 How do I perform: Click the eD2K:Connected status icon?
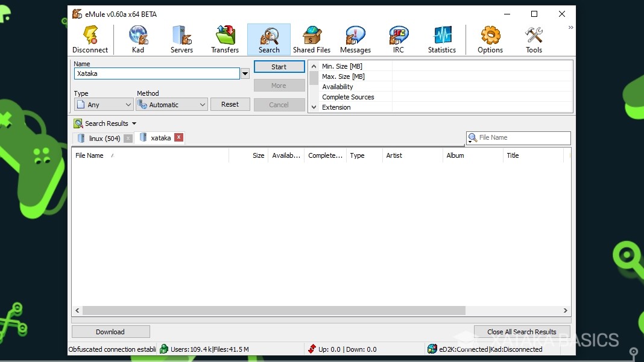pos(432,349)
